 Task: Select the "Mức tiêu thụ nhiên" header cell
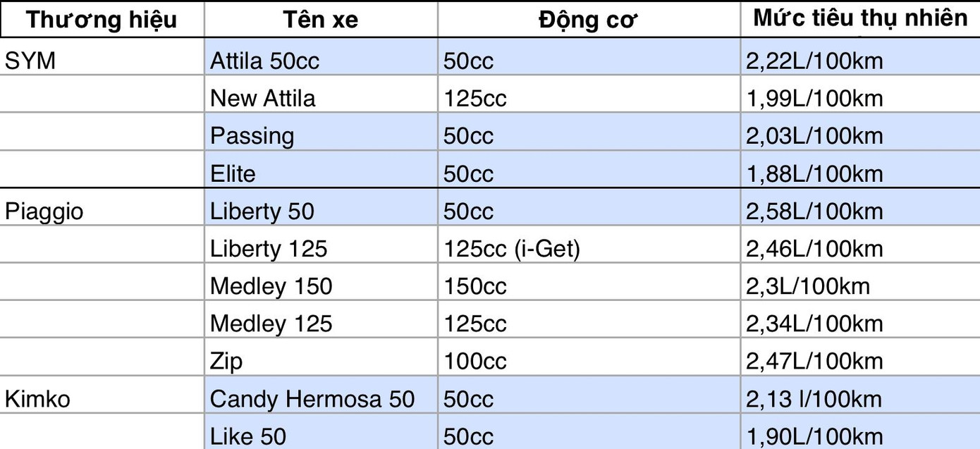(860, 19)
